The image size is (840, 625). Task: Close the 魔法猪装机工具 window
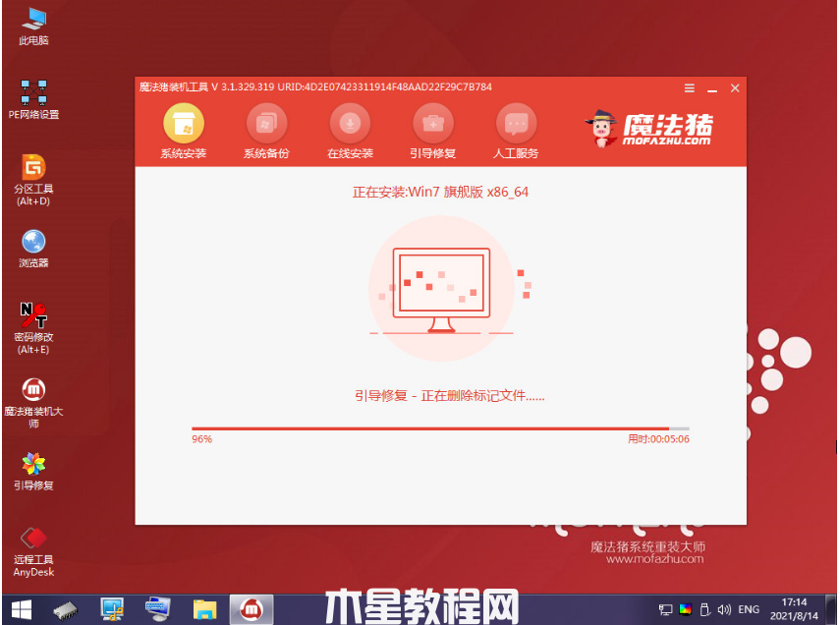point(735,87)
